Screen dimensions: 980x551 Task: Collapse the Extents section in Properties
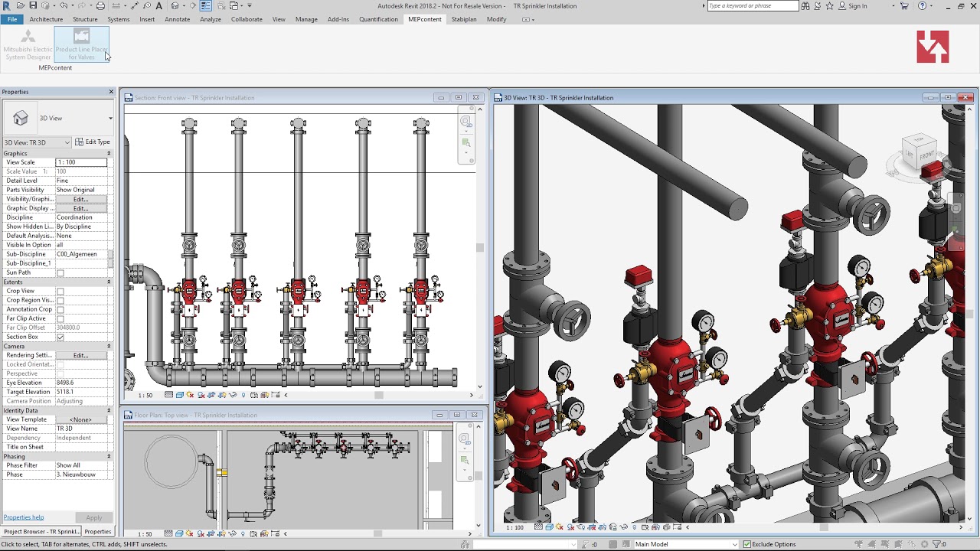109,282
